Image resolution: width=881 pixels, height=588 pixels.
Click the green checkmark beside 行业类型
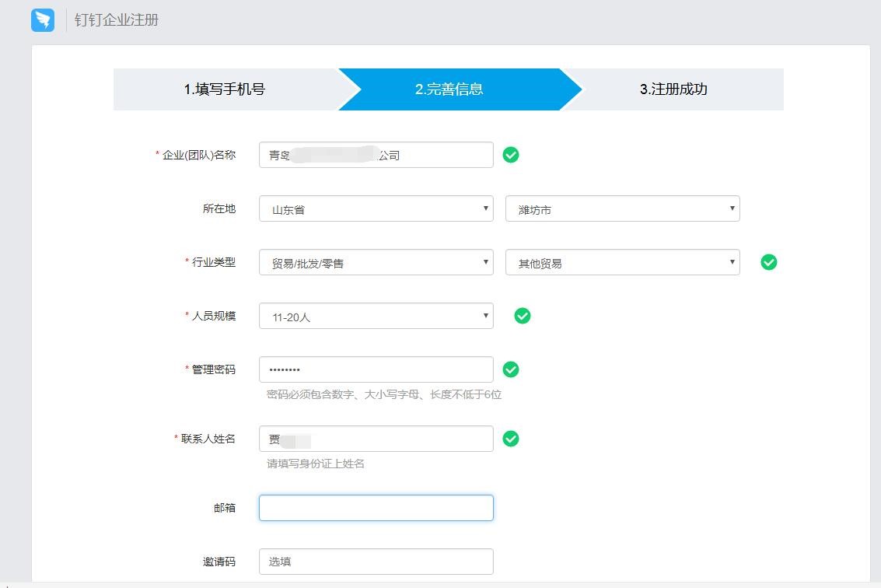point(768,262)
